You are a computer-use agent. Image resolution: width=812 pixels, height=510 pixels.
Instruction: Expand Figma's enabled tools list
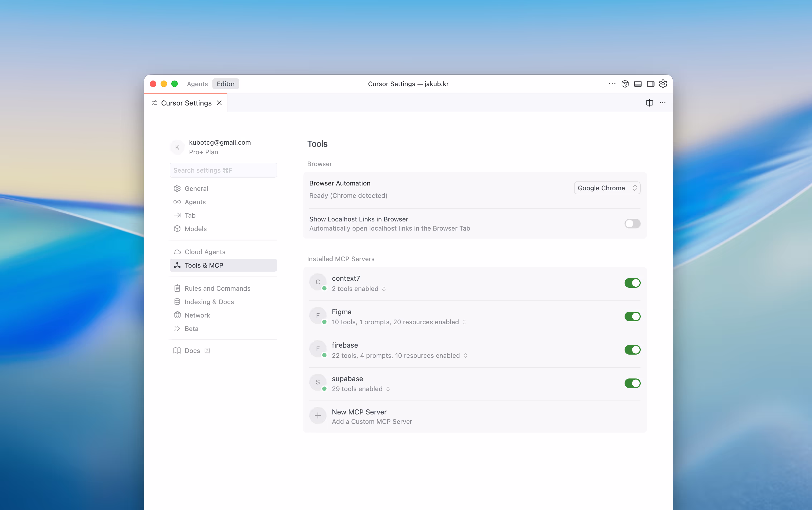(x=464, y=322)
